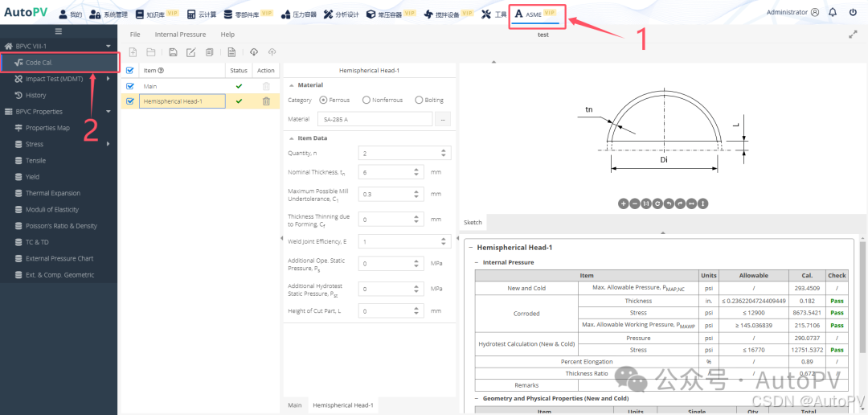The image size is (868, 415).
Task: Click the edit pencil toolbar icon
Action: point(191,52)
